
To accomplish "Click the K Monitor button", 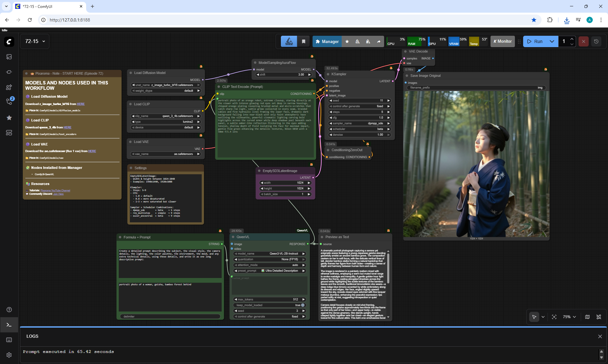I will [x=503, y=41].
